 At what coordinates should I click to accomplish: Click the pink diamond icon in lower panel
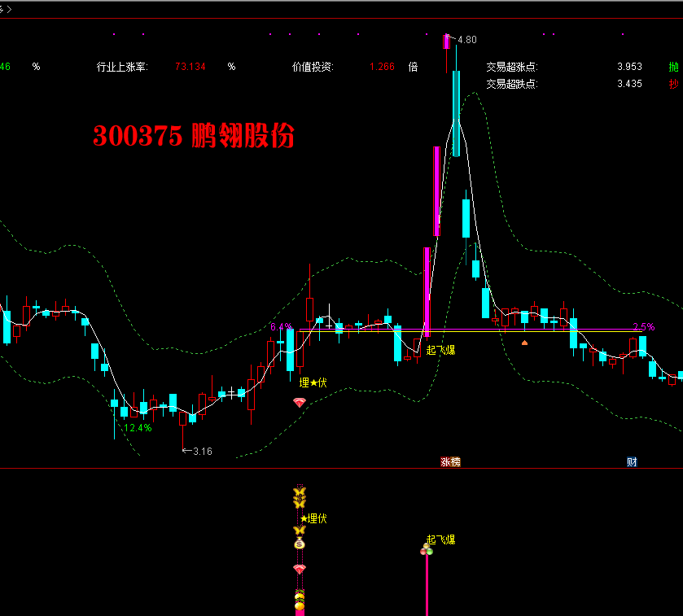[x=300, y=569]
